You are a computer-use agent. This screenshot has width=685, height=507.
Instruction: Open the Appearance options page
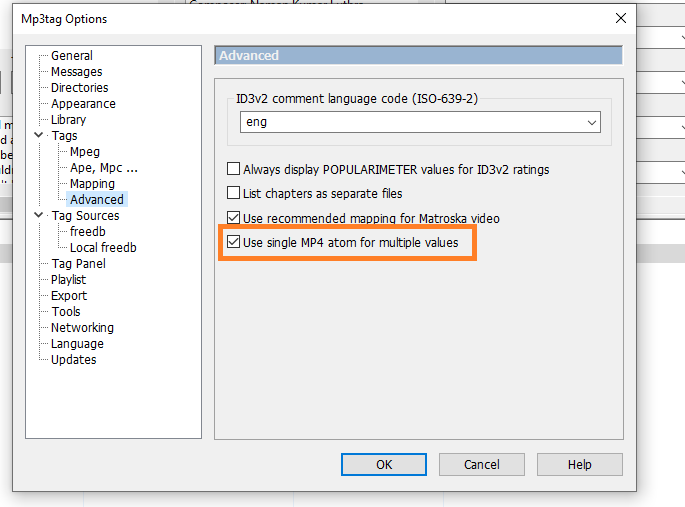83,104
